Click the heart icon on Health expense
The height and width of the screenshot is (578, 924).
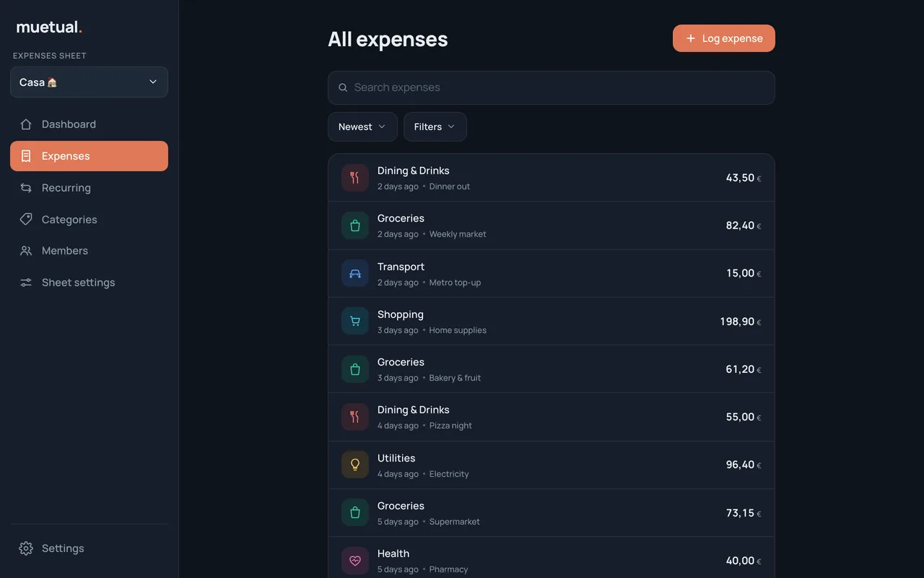[x=354, y=561]
